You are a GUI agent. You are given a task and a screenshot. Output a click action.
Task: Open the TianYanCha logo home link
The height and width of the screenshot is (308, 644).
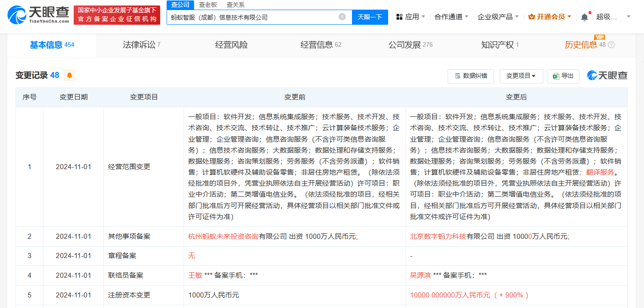pyautogui.click(x=38, y=15)
